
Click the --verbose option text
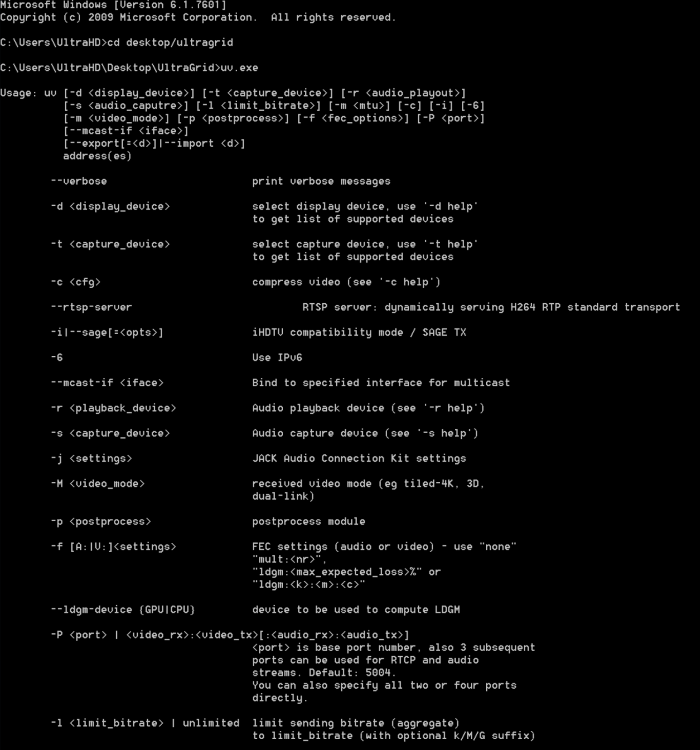pos(79,181)
